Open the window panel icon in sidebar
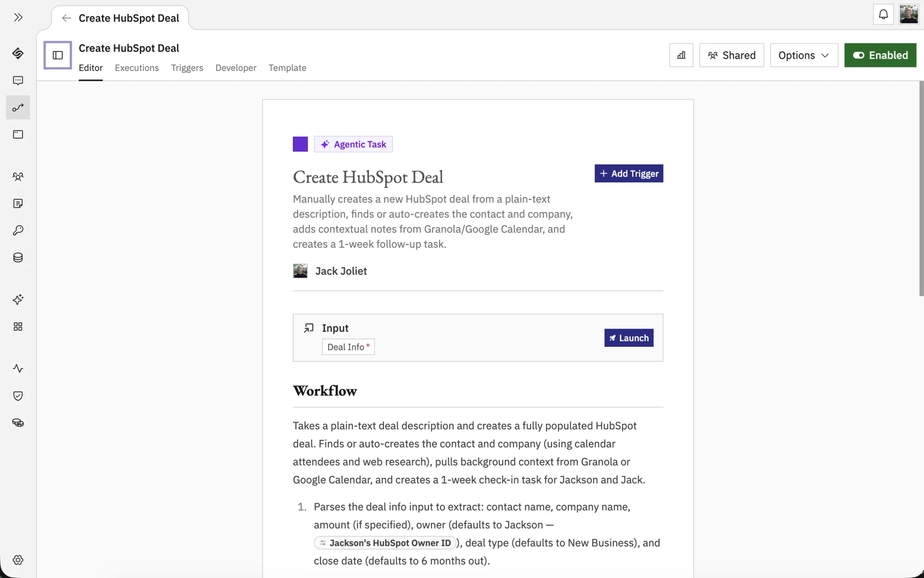 point(18,135)
